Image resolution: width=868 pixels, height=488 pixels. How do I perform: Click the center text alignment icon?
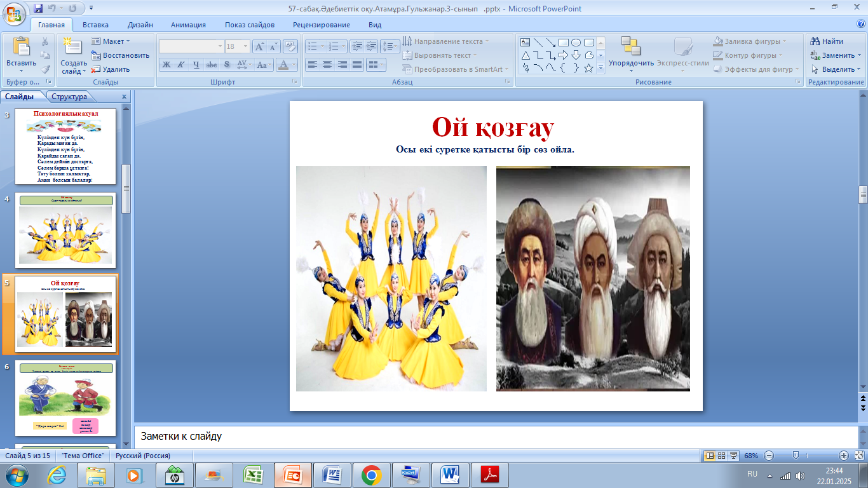click(x=327, y=65)
